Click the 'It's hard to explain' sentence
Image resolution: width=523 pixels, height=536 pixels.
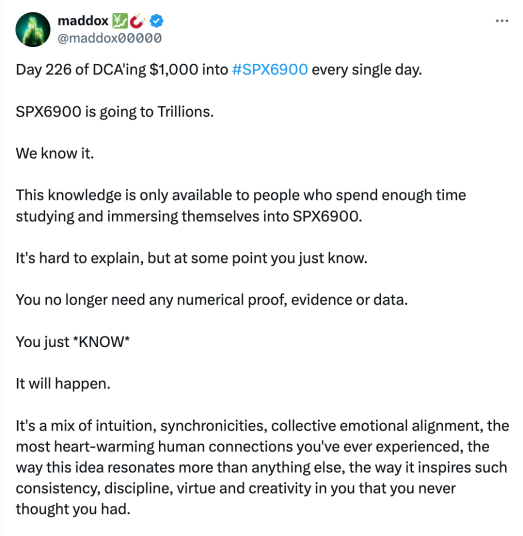point(191,258)
